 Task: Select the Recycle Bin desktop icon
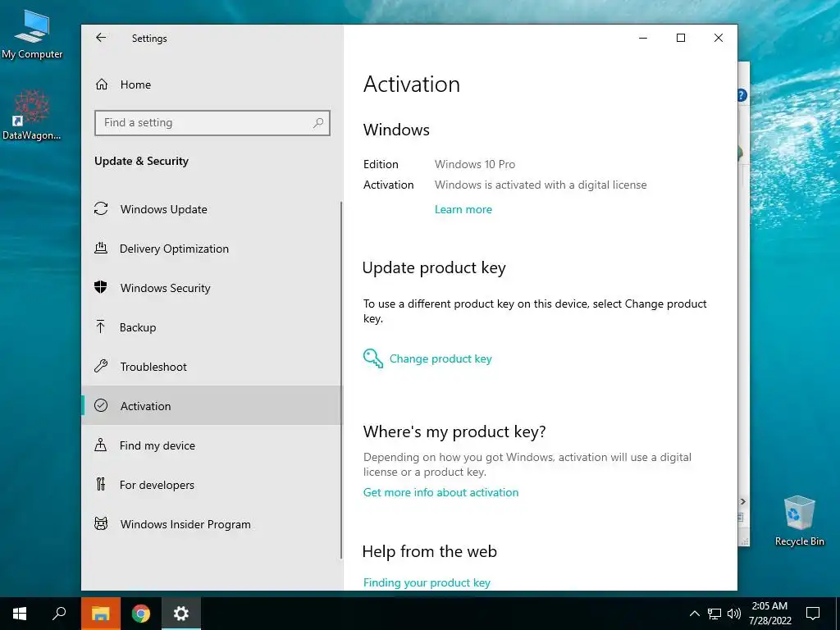799,521
